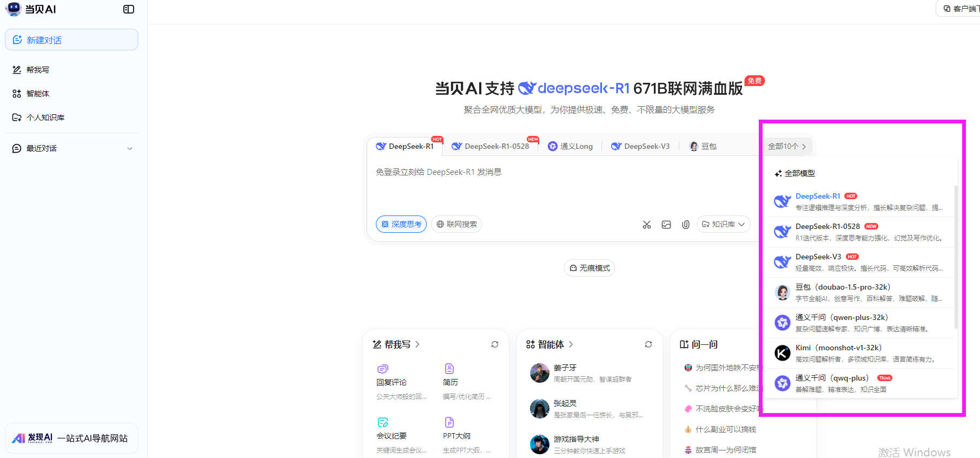The height and width of the screenshot is (458, 980).
Task: Click the whale icon beside DeepSeek-V3 in list
Action: coord(783,262)
